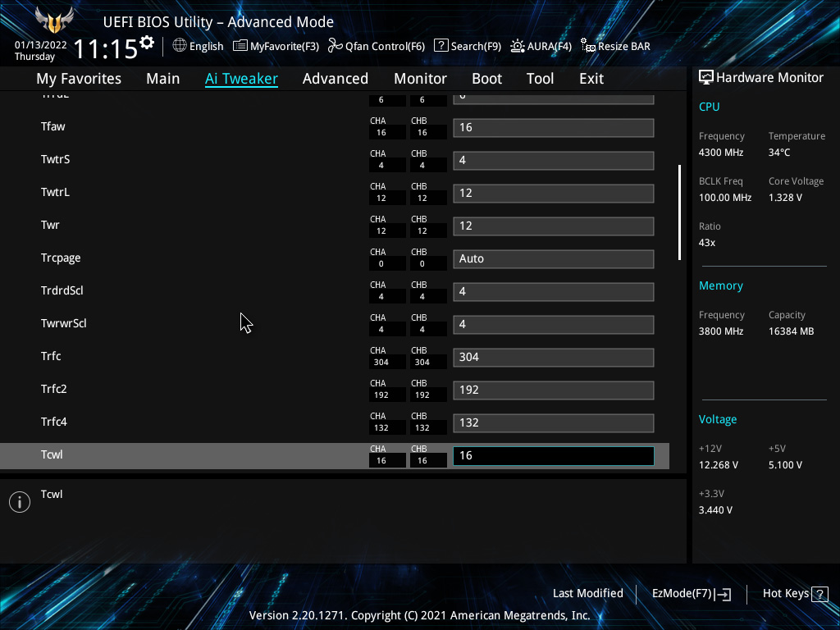Switch to the Boot tab
Viewport: 840px width, 630px height.
pos(487,79)
